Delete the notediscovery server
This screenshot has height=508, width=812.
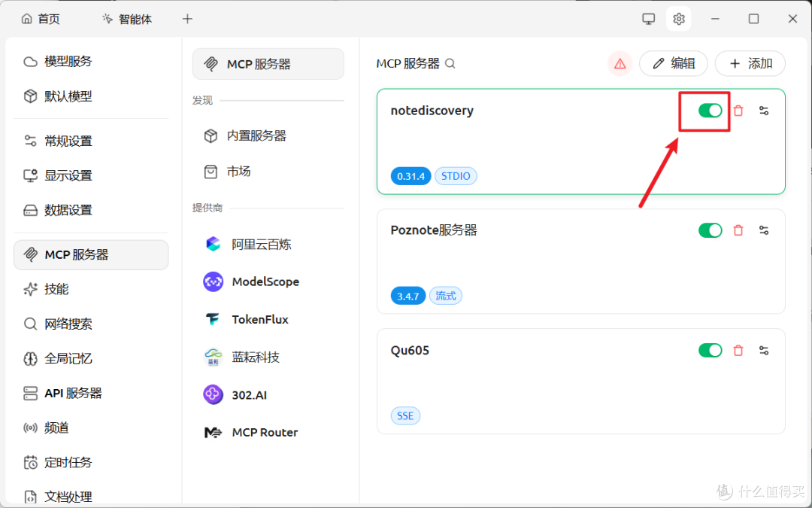738,111
